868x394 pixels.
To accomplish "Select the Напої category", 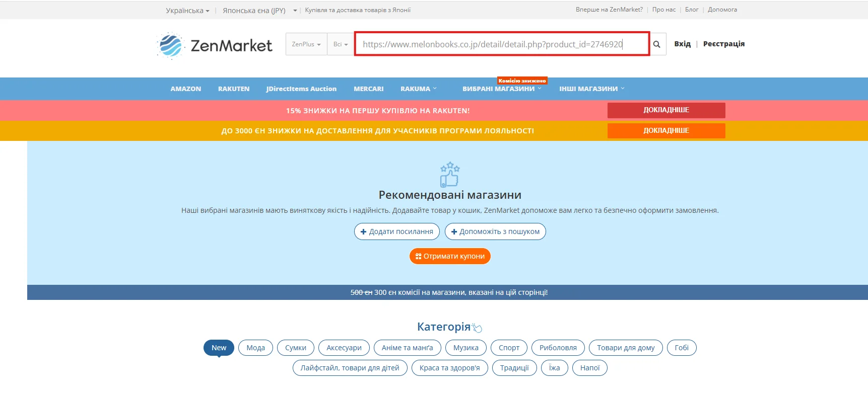I will point(590,368).
